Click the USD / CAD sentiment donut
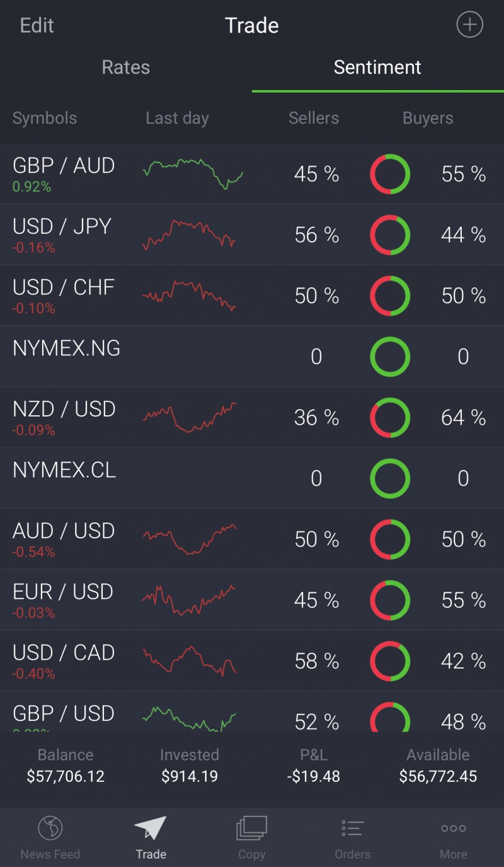504x867 pixels. pyautogui.click(x=390, y=661)
